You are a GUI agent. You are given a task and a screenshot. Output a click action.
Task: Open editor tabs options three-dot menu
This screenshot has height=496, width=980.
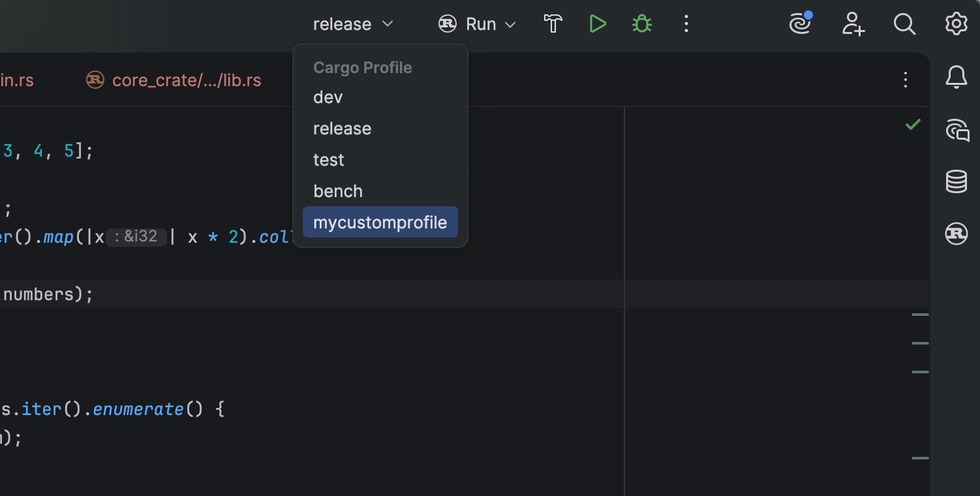pyautogui.click(x=905, y=80)
